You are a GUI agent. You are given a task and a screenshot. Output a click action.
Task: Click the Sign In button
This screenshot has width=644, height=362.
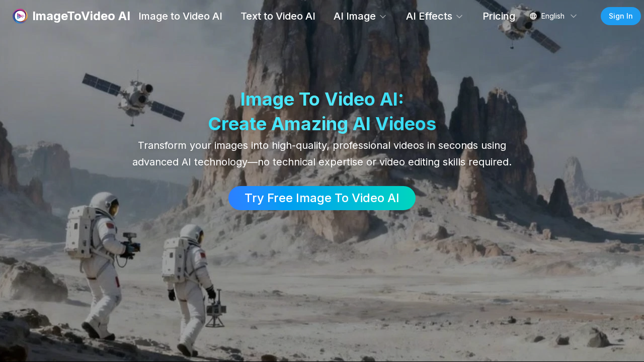[620, 16]
